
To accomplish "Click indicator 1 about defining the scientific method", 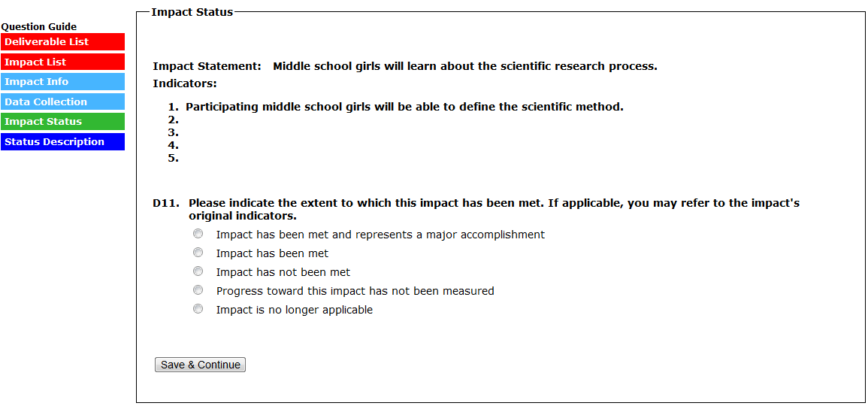I will point(404,107).
